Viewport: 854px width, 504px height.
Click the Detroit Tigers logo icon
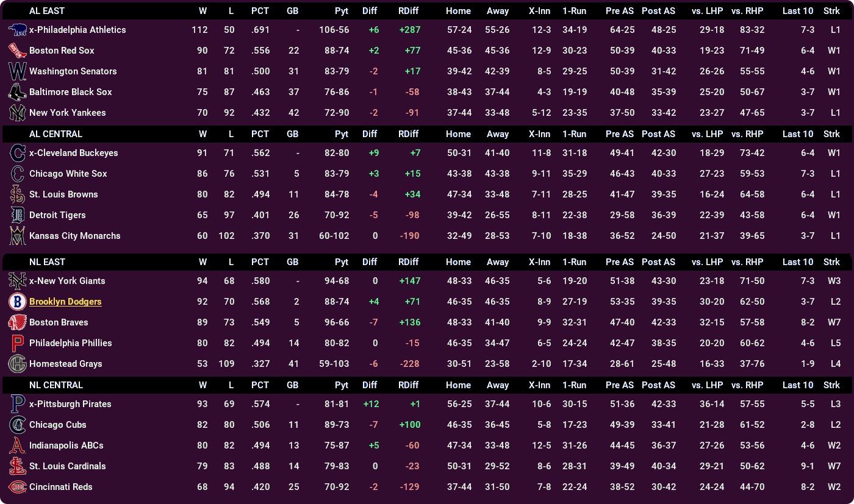pyautogui.click(x=17, y=215)
